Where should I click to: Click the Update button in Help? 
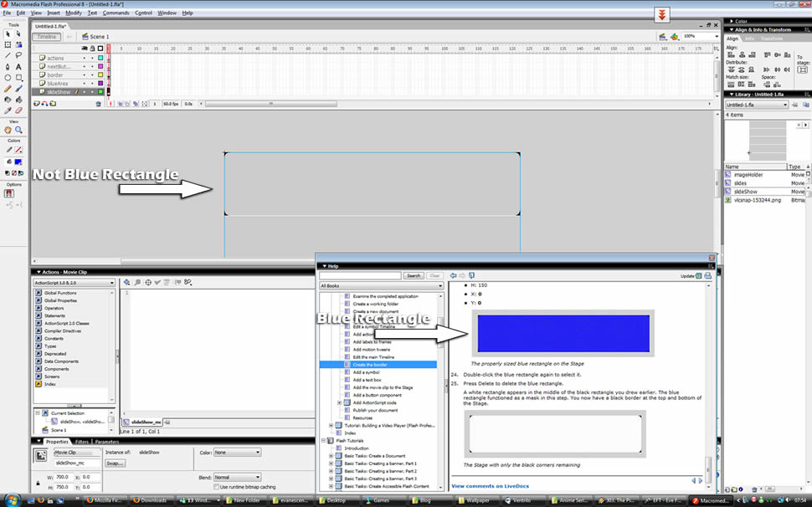point(691,276)
